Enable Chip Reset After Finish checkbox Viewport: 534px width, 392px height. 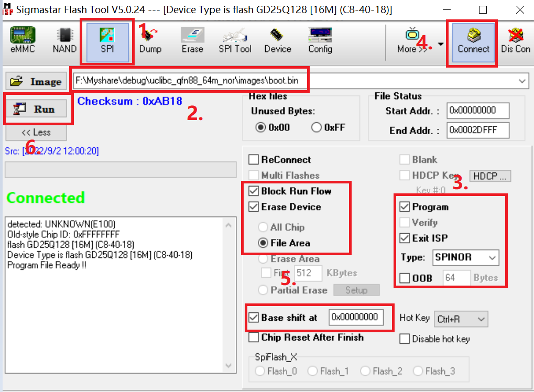tap(254, 337)
